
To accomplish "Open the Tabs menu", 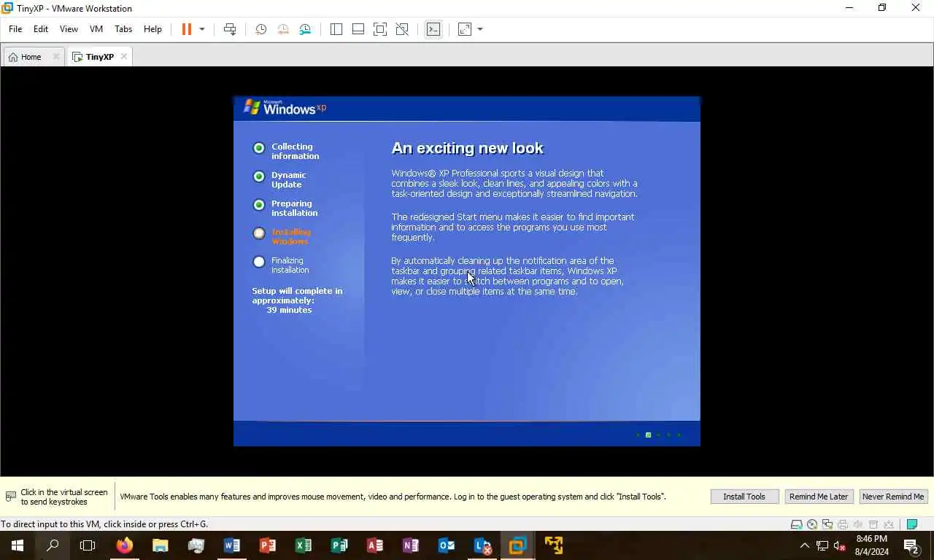I will tap(123, 29).
